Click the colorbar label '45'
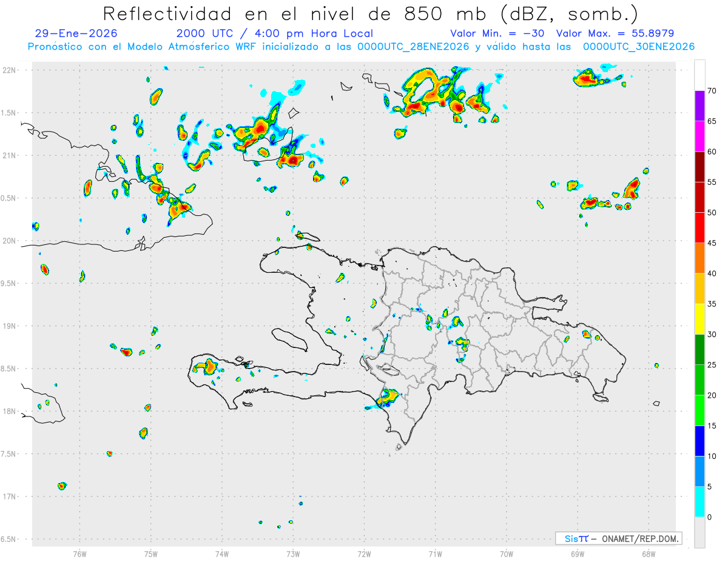This screenshot has width=728, height=562. point(712,243)
